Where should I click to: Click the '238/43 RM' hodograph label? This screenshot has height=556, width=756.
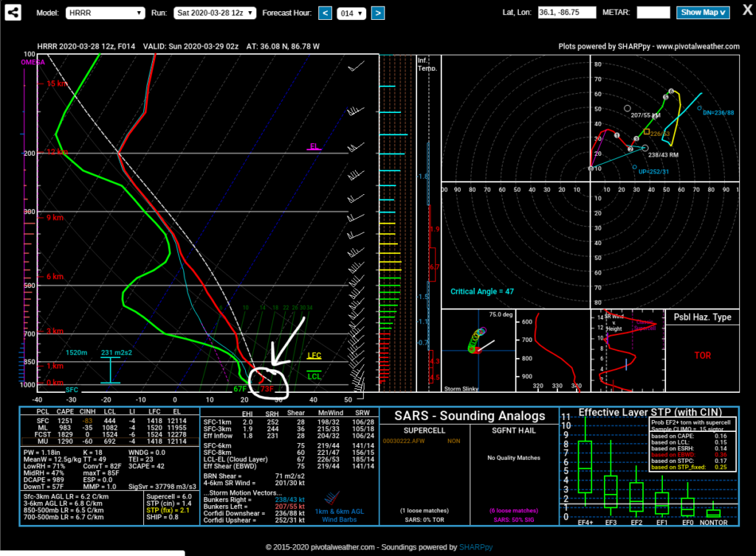tap(664, 155)
